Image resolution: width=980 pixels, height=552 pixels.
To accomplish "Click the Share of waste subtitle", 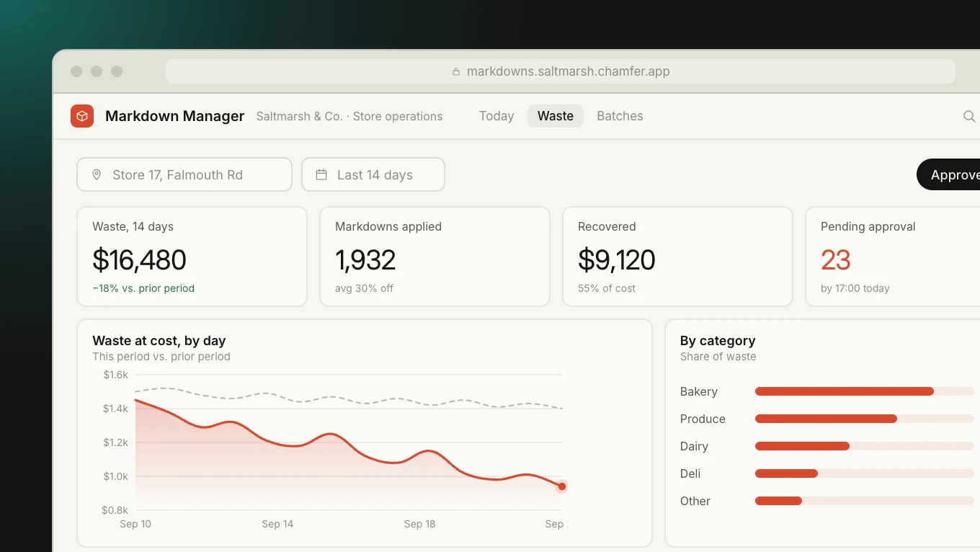I will (718, 356).
